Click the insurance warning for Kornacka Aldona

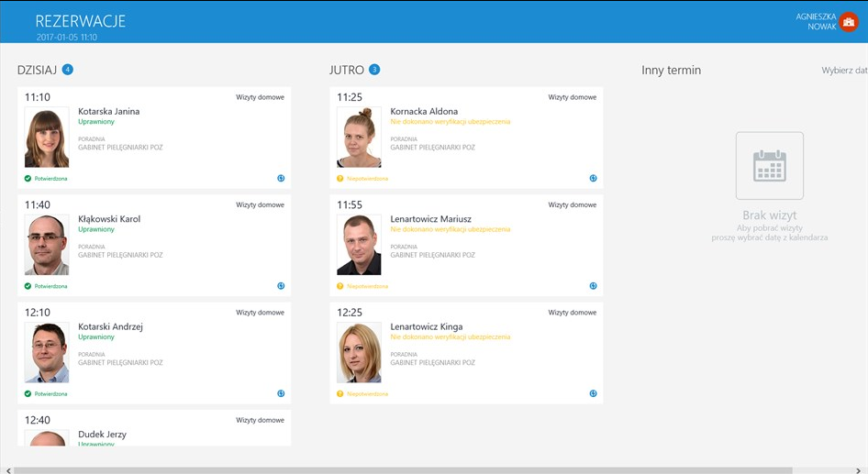click(x=450, y=122)
